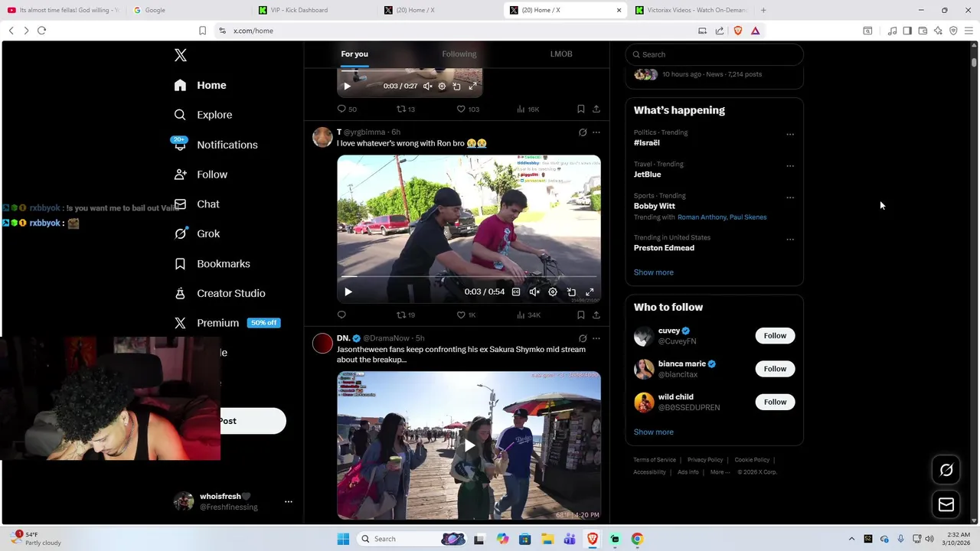Seek the Ron bro video progress bar

coord(469,276)
